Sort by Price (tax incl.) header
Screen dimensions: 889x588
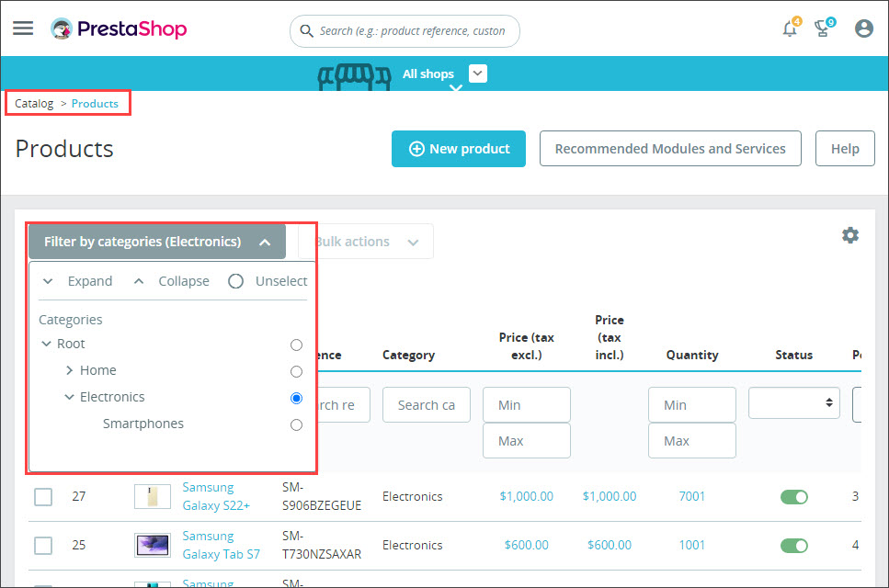[610, 337]
